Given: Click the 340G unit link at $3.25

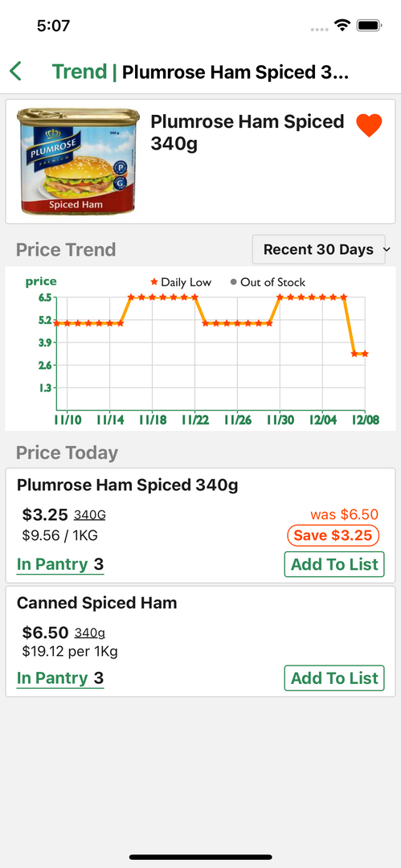Looking at the screenshot, I should pos(90,515).
